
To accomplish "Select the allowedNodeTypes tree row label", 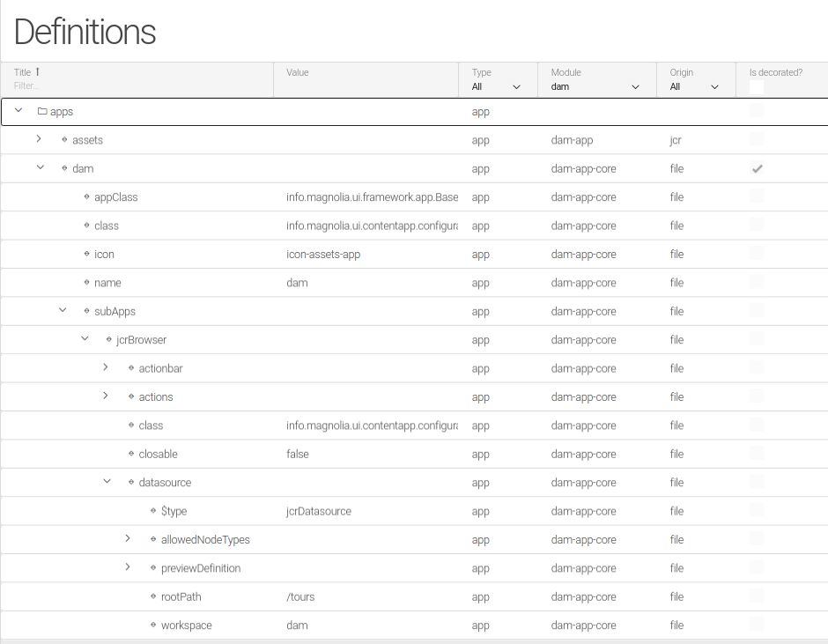I will click(205, 539).
